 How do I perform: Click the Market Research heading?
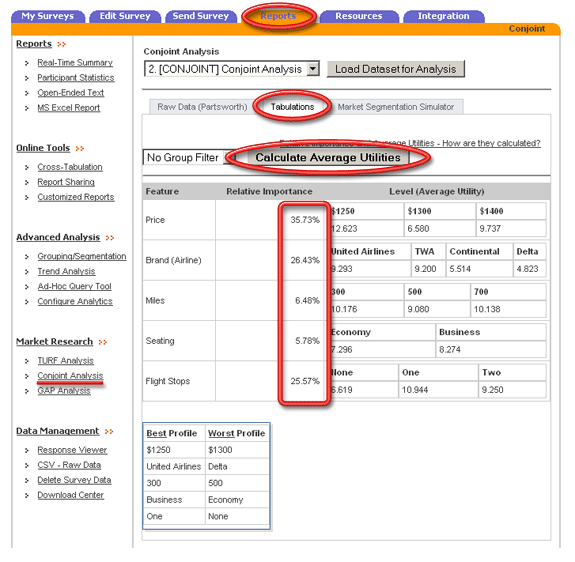(x=54, y=342)
